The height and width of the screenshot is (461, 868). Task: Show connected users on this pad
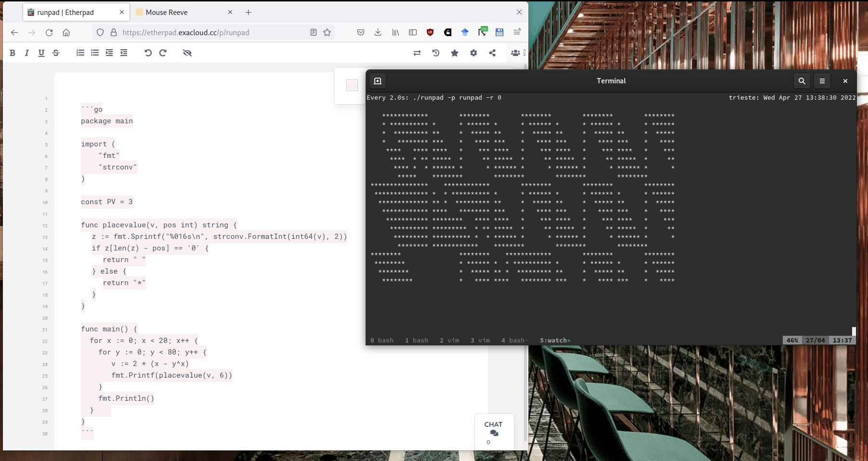(x=515, y=53)
